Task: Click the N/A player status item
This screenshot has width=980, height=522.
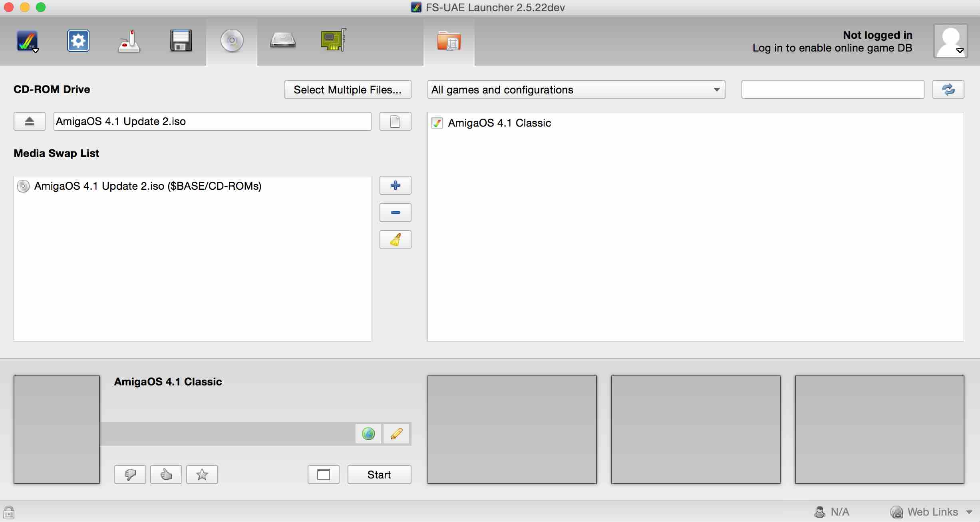Action: [832, 512]
